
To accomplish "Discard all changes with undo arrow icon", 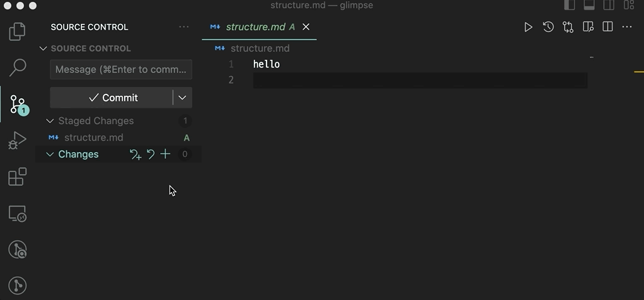I will click(x=151, y=154).
